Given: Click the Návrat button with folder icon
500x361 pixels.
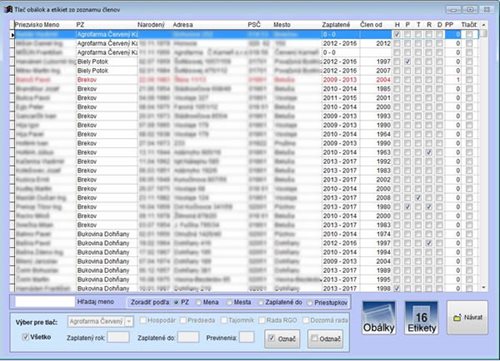Looking at the screenshot, I should [x=468, y=317].
